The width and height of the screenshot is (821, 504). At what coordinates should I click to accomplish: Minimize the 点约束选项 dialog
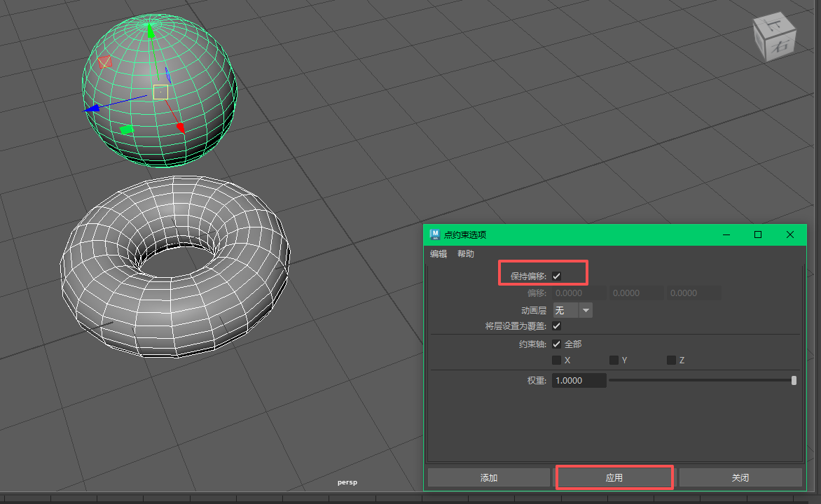coord(726,234)
